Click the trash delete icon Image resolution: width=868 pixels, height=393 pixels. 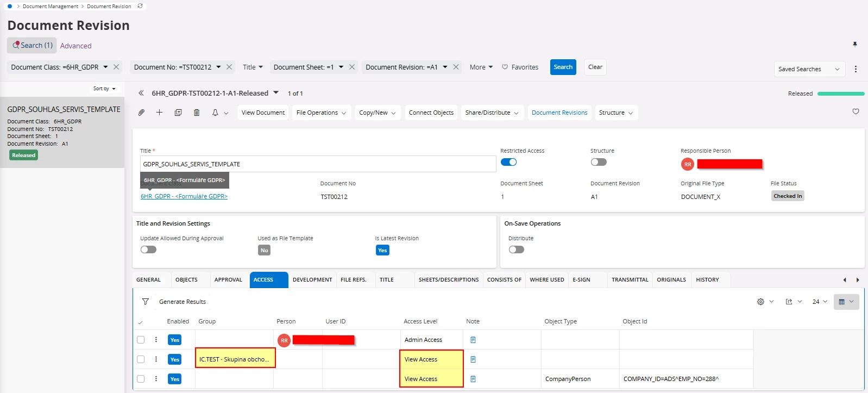pyautogui.click(x=197, y=113)
